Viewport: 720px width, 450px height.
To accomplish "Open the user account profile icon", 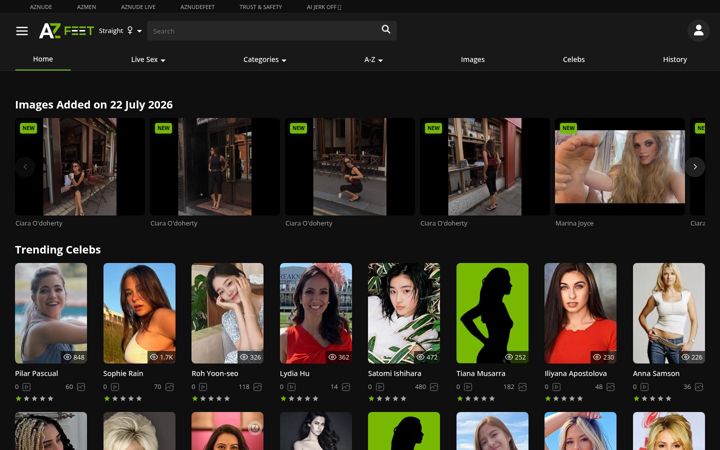I will click(698, 30).
